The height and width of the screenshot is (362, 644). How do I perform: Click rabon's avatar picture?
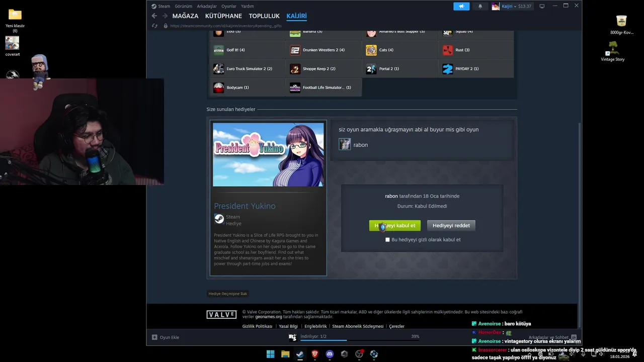pos(345,144)
